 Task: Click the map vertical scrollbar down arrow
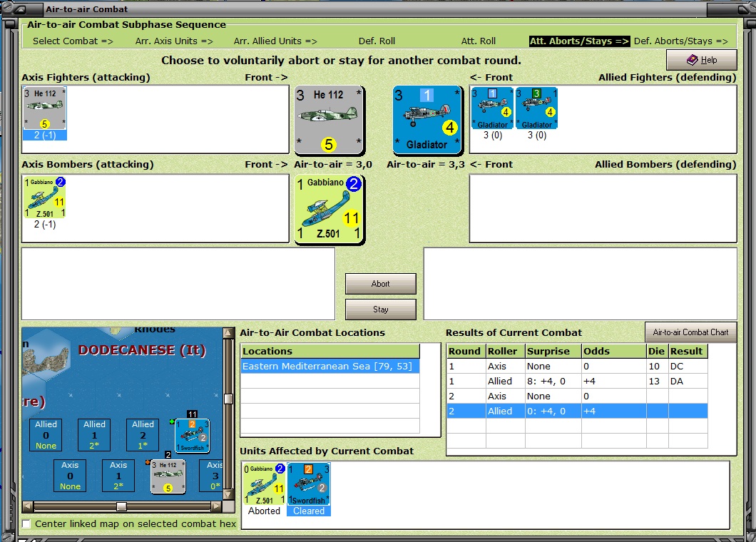[228, 495]
